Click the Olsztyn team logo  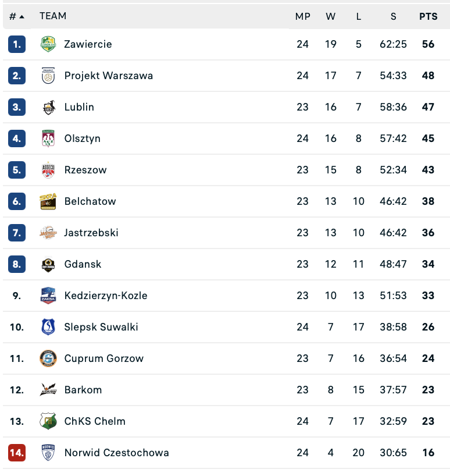click(x=48, y=138)
